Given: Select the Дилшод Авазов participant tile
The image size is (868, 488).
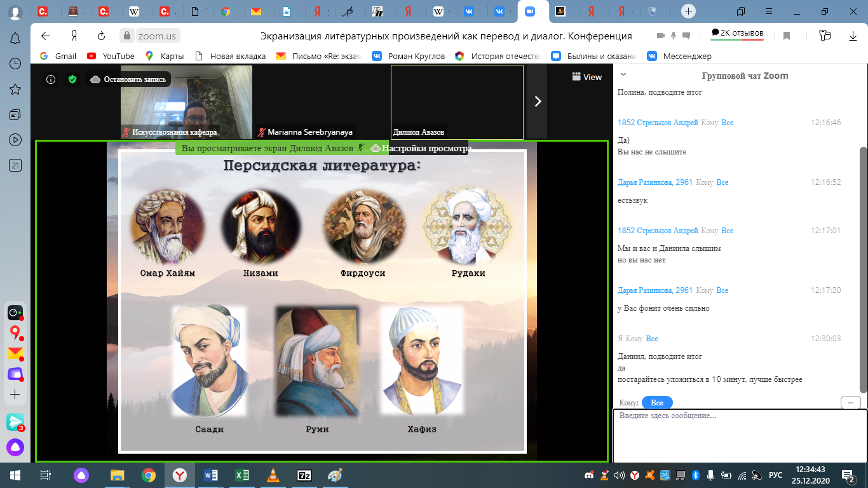Looking at the screenshot, I should 457,102.
